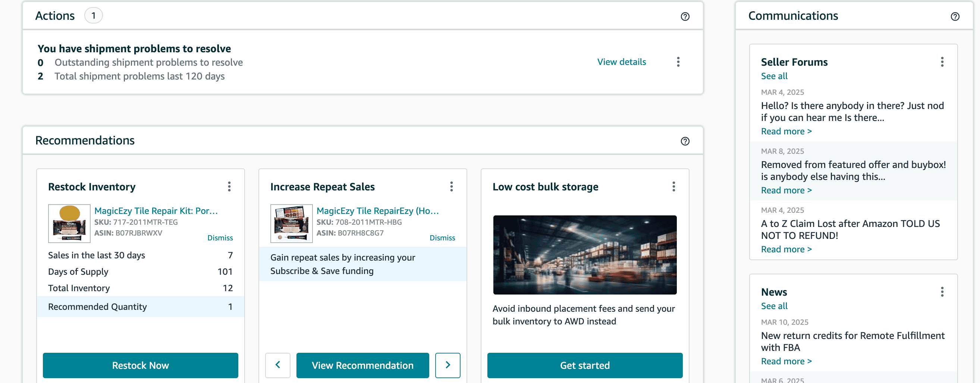Click the MagicEzy Tile Repair Kit thumbnail
Image resolution: width=980 pixels, height=383 pixels.
(69, 224)
